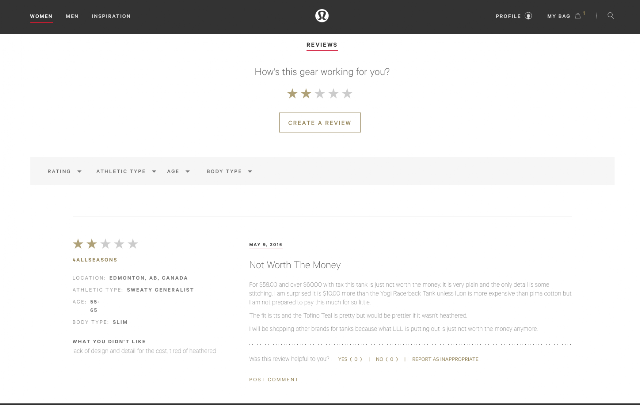Expand the Rating filter dropdown
The image size is (640, 405).
click(x=64, y=171)
